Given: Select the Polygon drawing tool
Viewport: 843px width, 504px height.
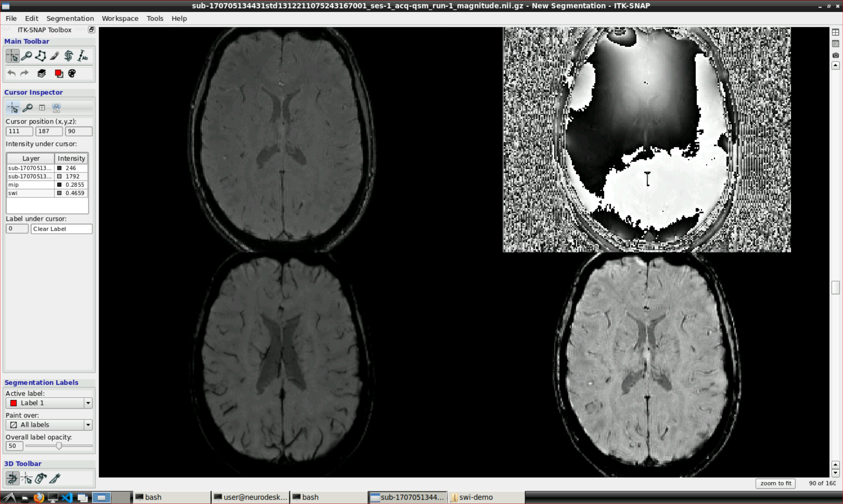Looking at the screenshot, I should point(40,56).
